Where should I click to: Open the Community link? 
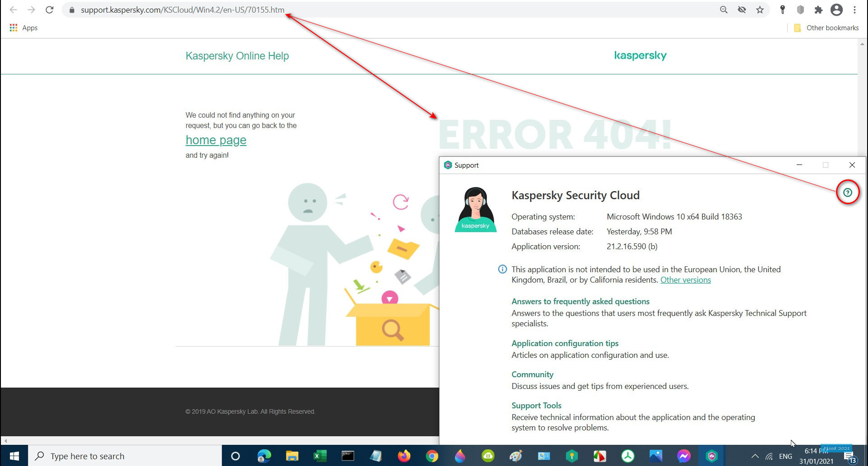pos(532,375)
